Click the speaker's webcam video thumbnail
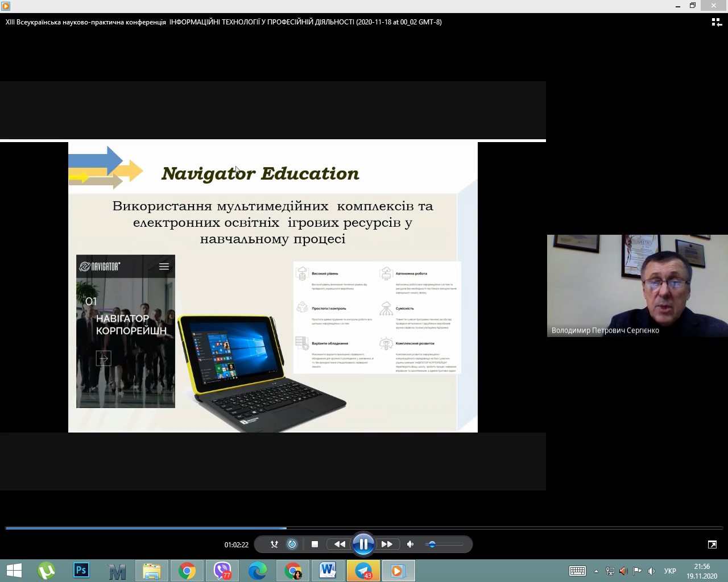Screen dimensions: 728x582 tap(638, 286)
